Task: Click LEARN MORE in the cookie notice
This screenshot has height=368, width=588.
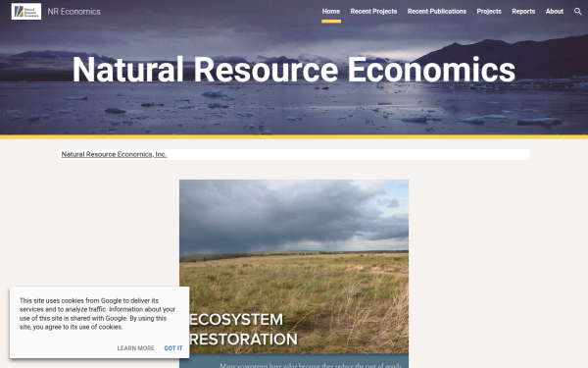Action: tap(135, 348)
